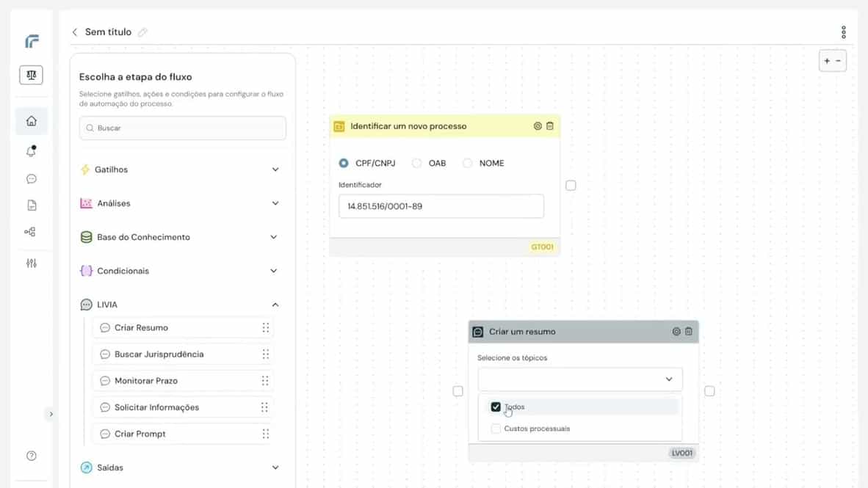Go back using the arrow beside Sem título
Screen dimensions: 868x488
[75, 32]
